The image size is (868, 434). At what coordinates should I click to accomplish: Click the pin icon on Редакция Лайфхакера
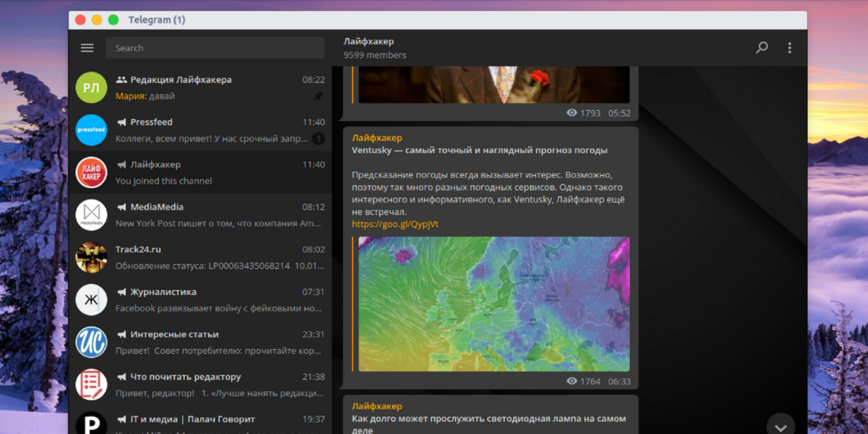pyautogui.click(x=318, y=97)
